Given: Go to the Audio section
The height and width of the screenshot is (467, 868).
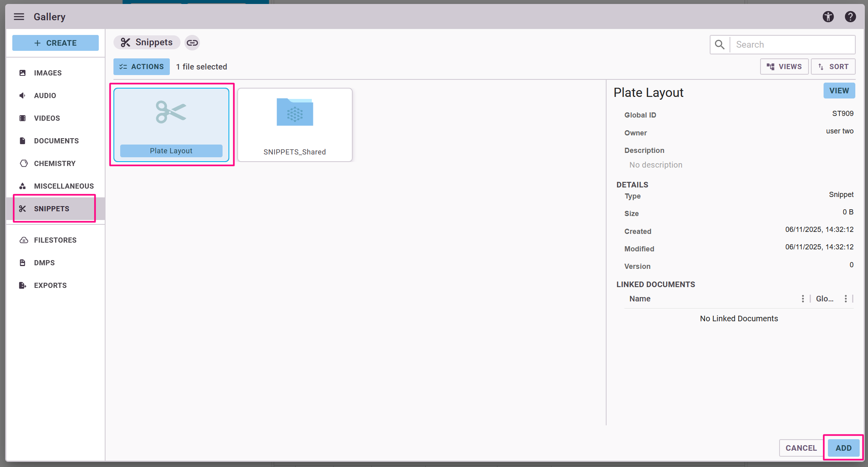Looking at the screenshot, I should 45,96.
